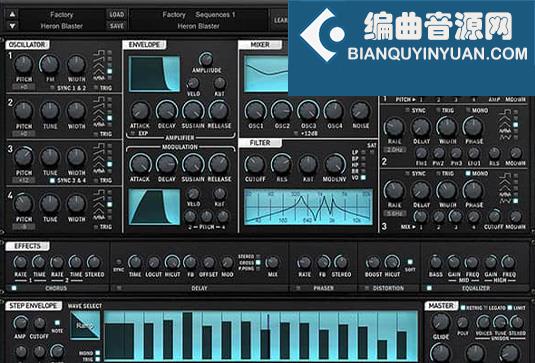The height and width of the screenshot is (363, 535).
Task: Click the mixer NOISE knob
Action: pyautogui.click(x=360, y=111)
